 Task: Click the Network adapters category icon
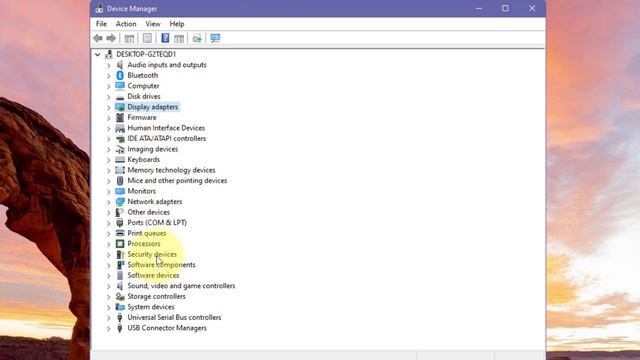pos(120,202)
